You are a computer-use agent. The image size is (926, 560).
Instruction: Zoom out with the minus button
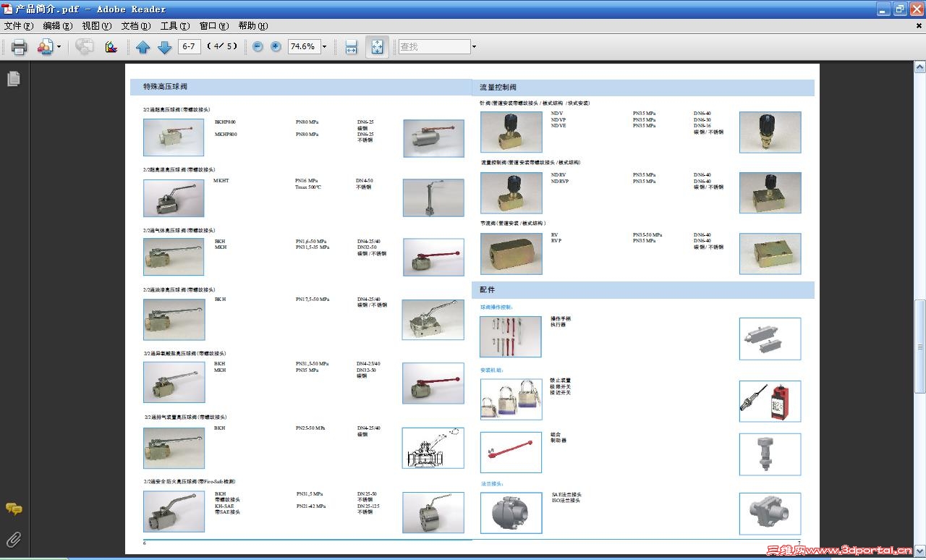[x=258, y=46]
